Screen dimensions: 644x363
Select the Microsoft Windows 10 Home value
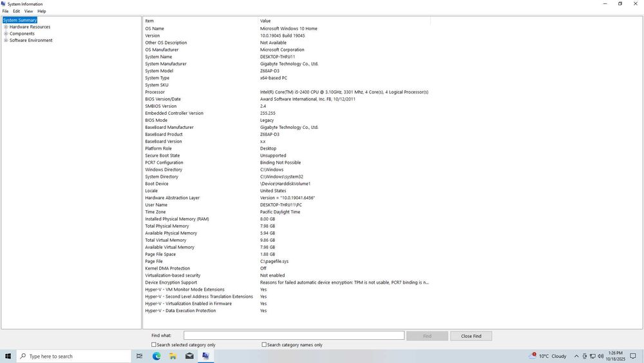tap(289, 28)
